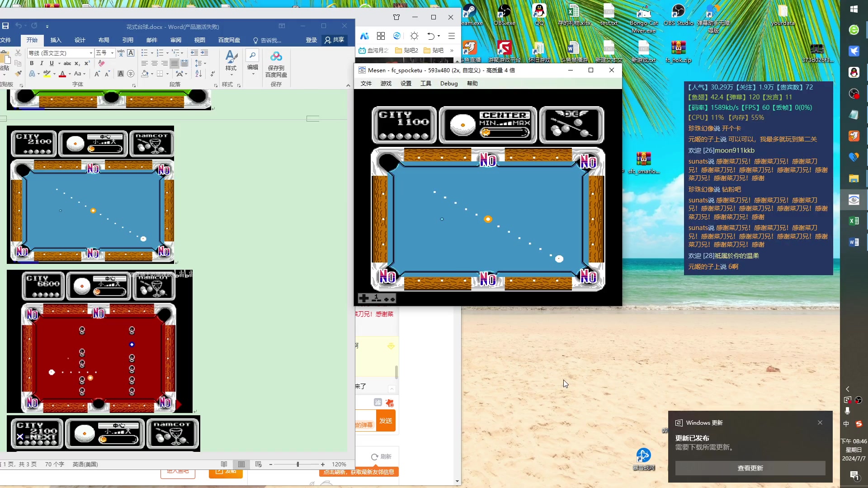The height and width of the screenshot is (488, 868).
Task: Toggle distributed alignment in paragraph group
Action: coord(184,63)
